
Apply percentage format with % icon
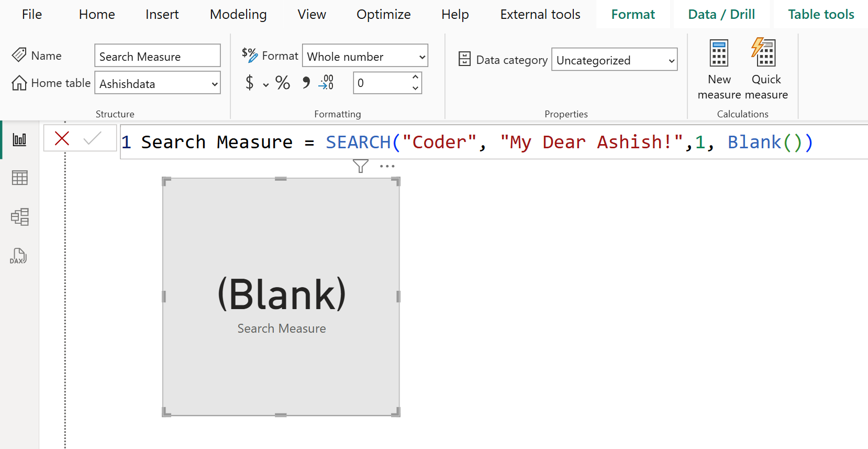pos(283,83)
